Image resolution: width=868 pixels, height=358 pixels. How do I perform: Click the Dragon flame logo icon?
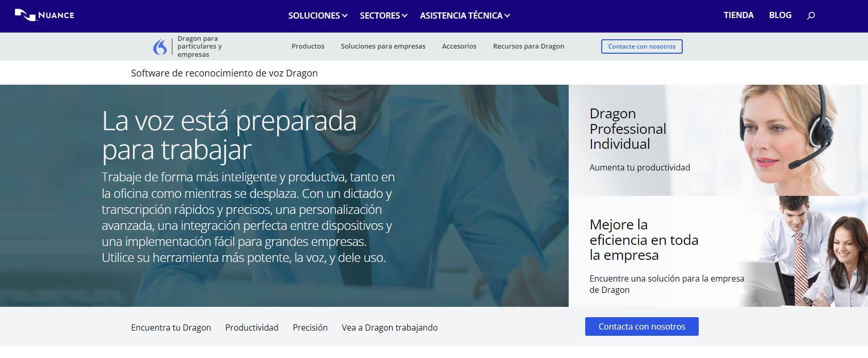[160, 47]
